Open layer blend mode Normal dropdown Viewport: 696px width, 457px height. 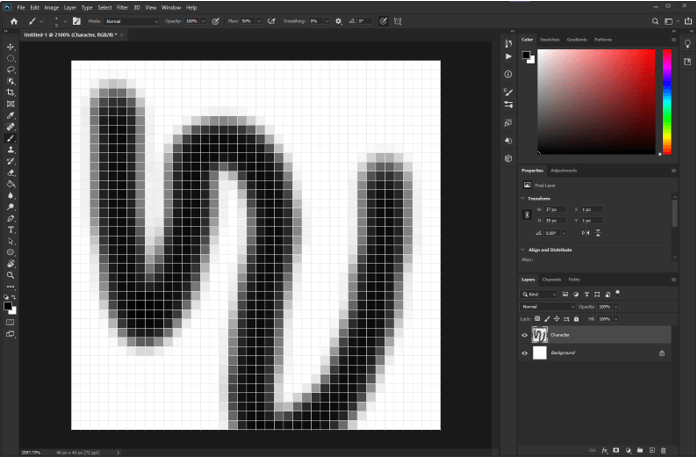click(547, 307)
